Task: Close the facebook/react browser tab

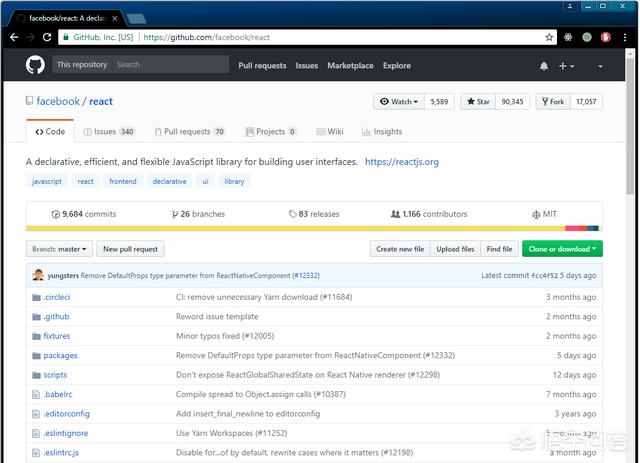Action: (x=115, y=18)
